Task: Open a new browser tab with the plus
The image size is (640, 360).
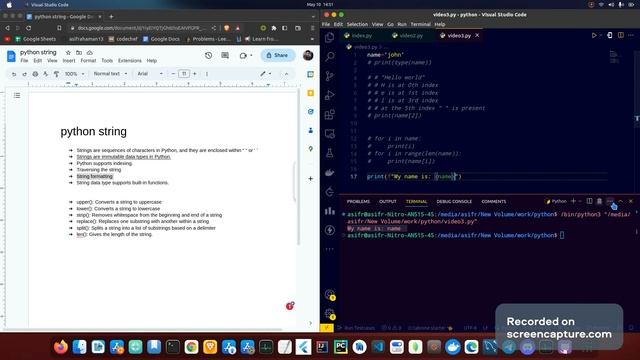Action: [111, 17]
